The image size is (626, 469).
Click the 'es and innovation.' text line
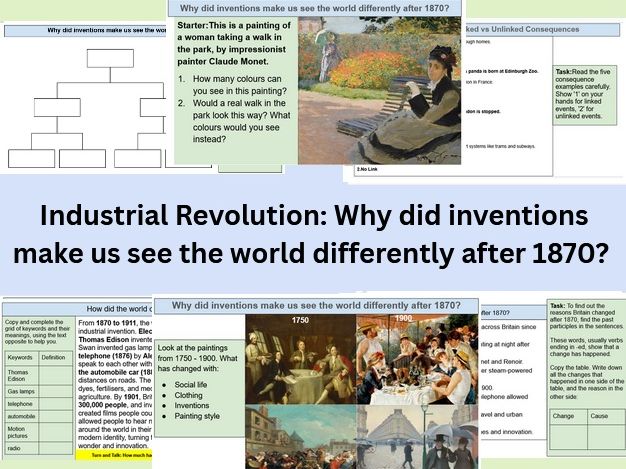[507, 432]
